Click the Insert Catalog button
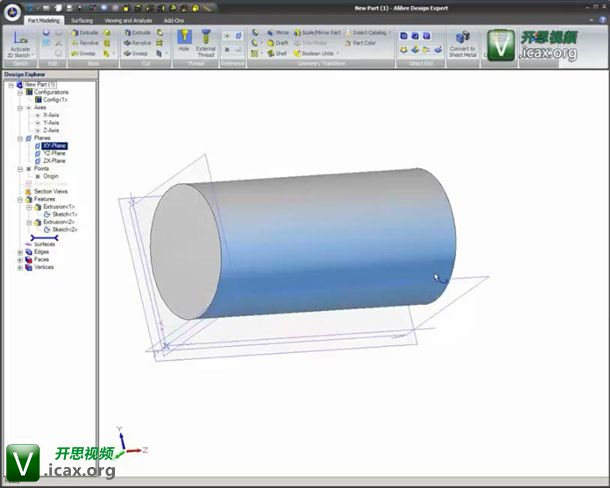Screen dimensions: 610x488 click(x=366, y=33)
